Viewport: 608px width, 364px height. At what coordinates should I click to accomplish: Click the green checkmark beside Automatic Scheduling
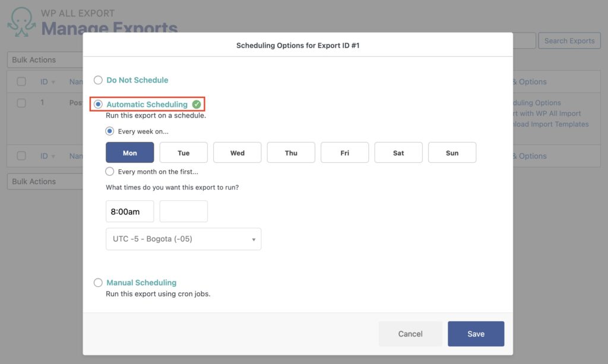(198, 103)
